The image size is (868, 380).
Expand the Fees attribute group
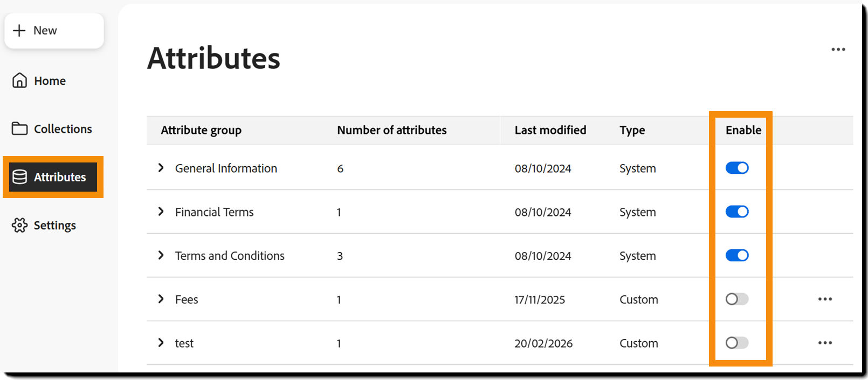161,299
